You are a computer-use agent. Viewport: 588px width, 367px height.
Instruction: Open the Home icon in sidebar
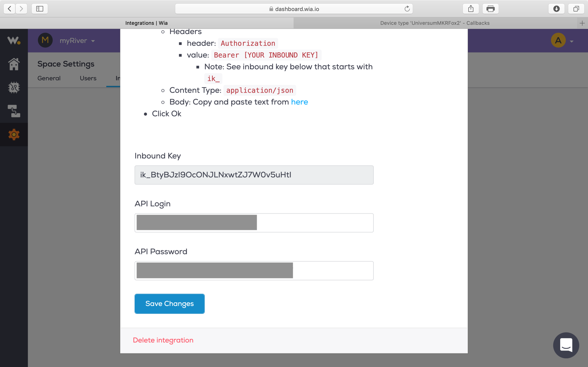click(14, 64)
